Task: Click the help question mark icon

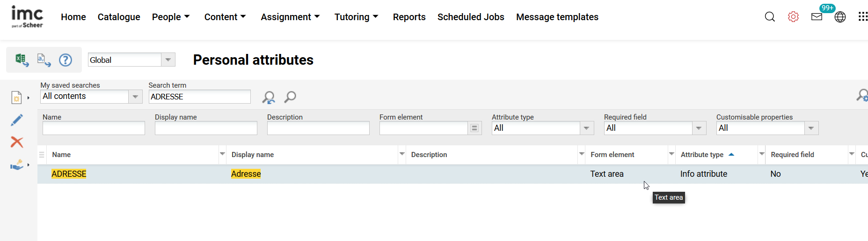Action: tap(66, 60)
